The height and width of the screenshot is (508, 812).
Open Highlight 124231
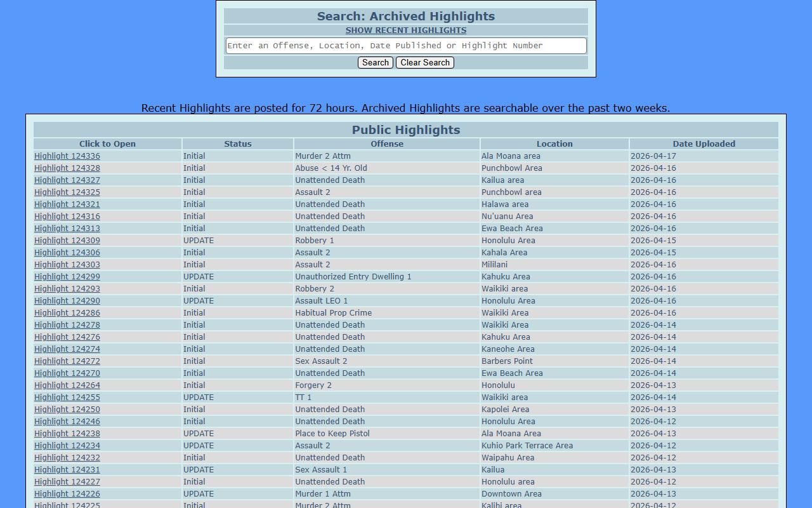point(67,470)
